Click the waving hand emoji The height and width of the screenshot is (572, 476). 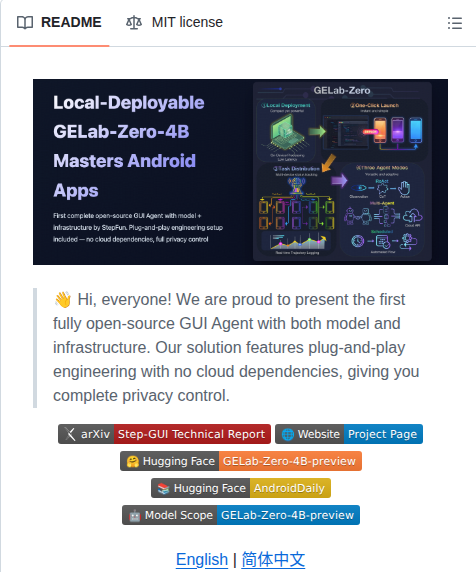click(x=63, y=300)
